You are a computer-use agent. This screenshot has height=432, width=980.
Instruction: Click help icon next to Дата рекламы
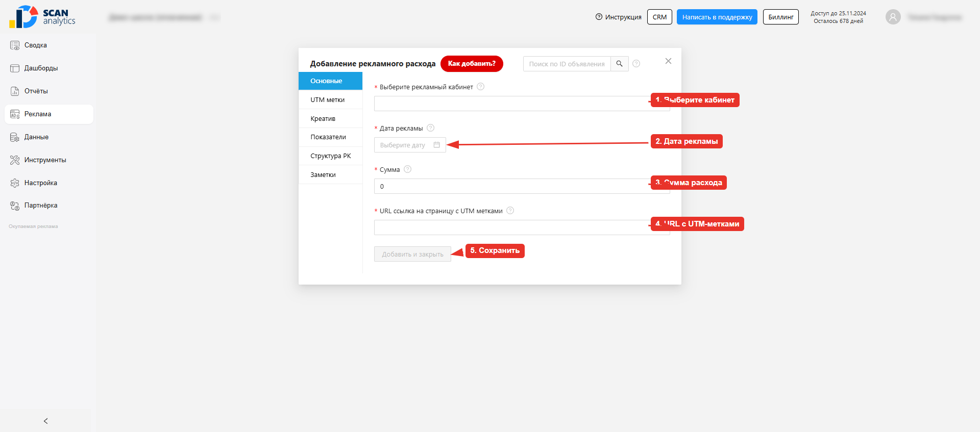point(430,128)
